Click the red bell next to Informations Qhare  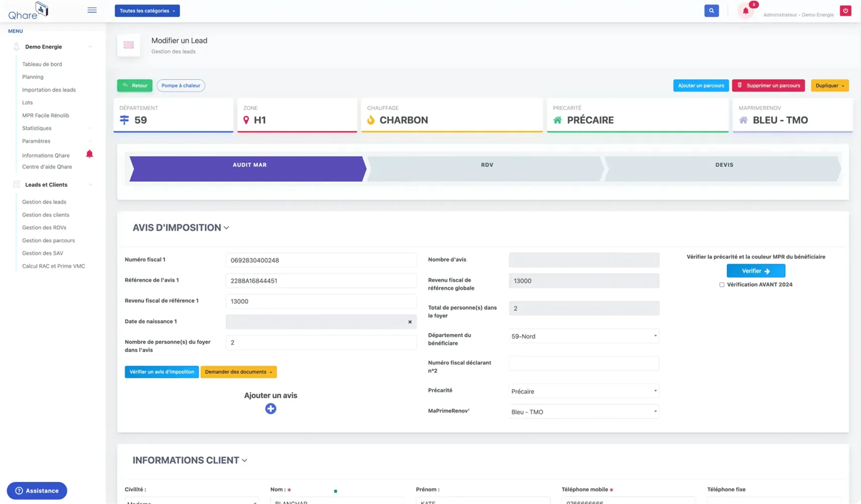(90, 154)
